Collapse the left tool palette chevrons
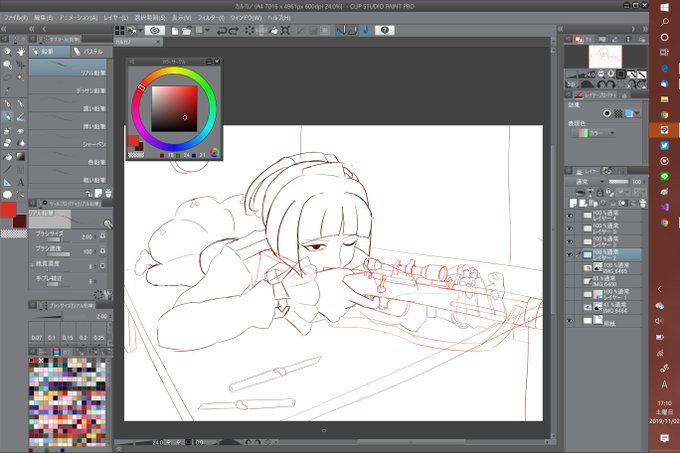Viewport: 680px width, 453px height. point(4,29)
